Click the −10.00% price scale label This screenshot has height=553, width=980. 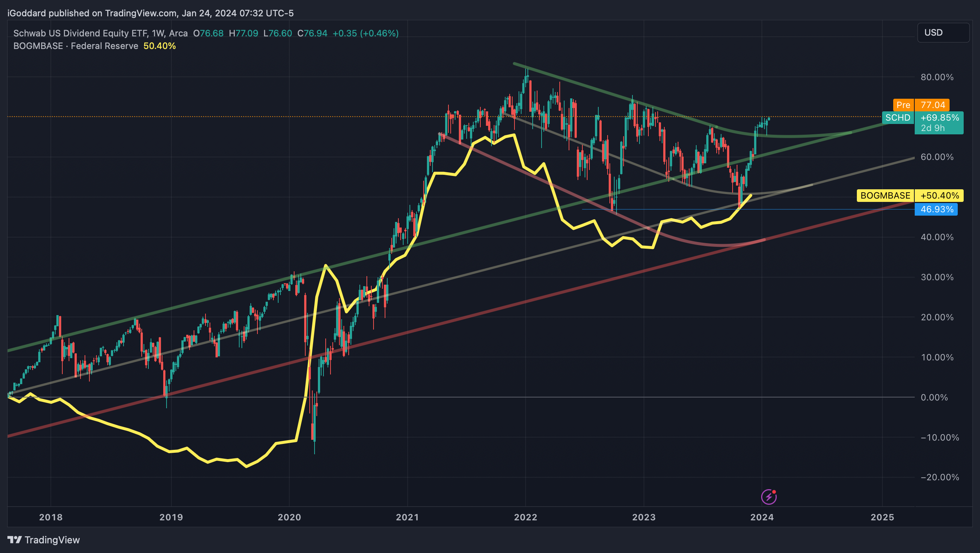[940, 438]
